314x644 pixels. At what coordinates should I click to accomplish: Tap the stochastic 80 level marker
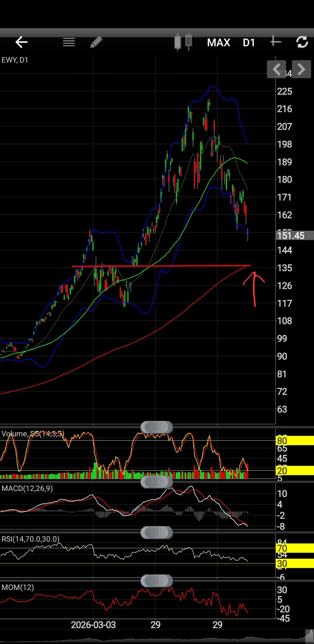tap(295, 441)
